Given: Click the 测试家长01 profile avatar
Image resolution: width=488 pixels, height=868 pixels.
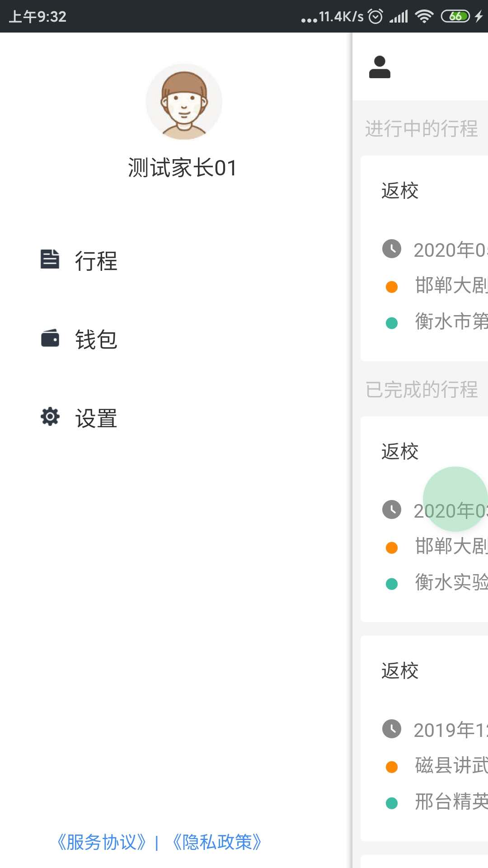Looking at the screenshot, I should [x=183, y=102].
